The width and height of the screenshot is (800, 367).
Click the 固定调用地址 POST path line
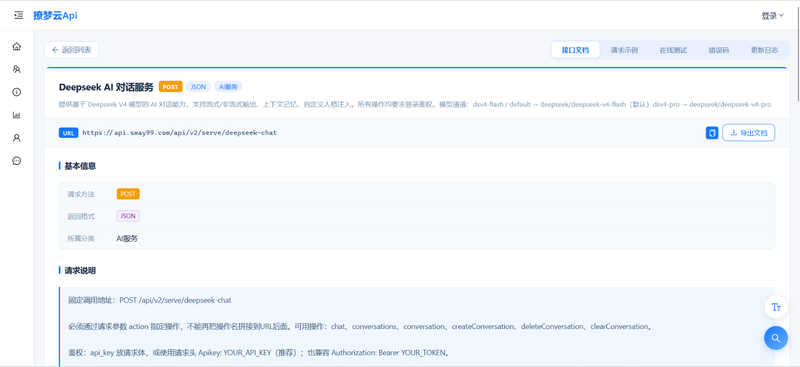point(150,300)
